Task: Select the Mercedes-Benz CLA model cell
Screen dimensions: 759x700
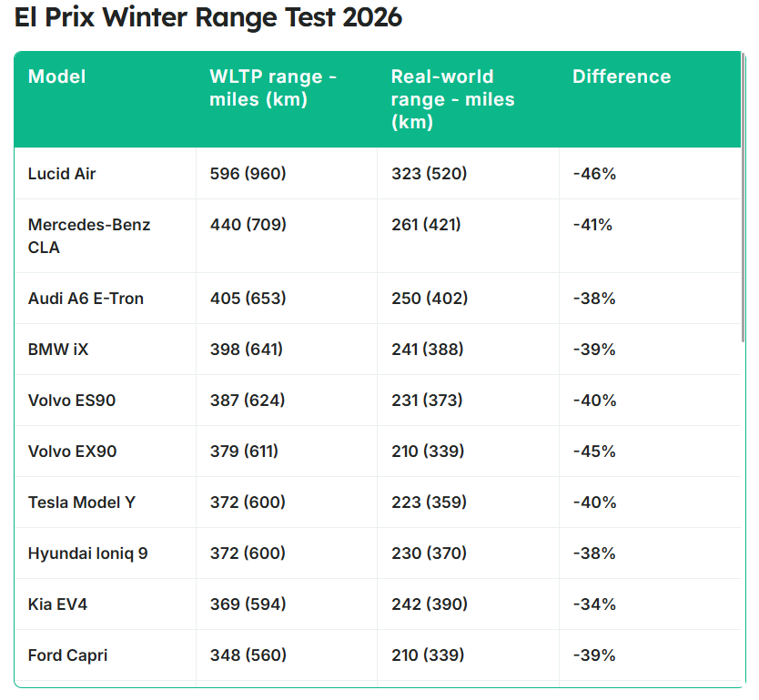Action: click(x=89, y=236)
